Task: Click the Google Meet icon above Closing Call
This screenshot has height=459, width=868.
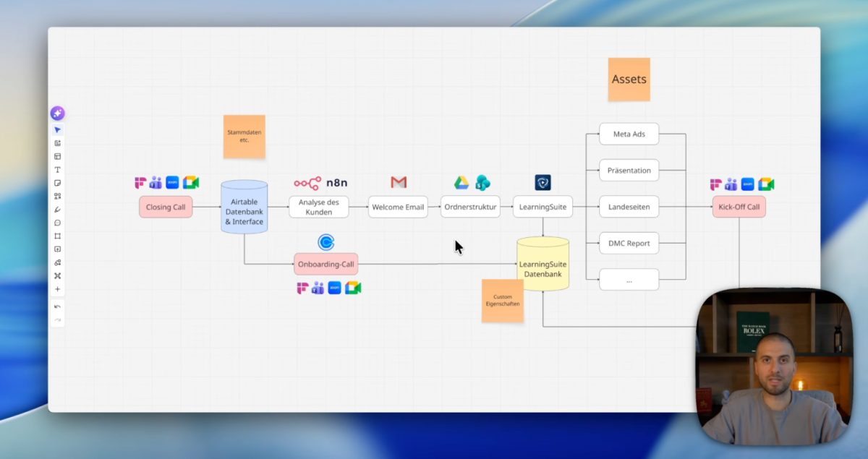Action: (x=191, y=183)
